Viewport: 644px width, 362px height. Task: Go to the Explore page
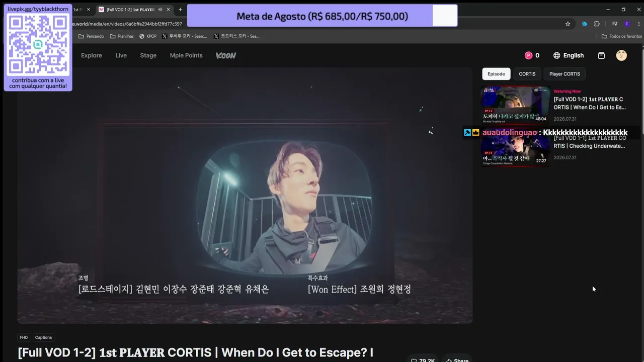tap(92, 55)
